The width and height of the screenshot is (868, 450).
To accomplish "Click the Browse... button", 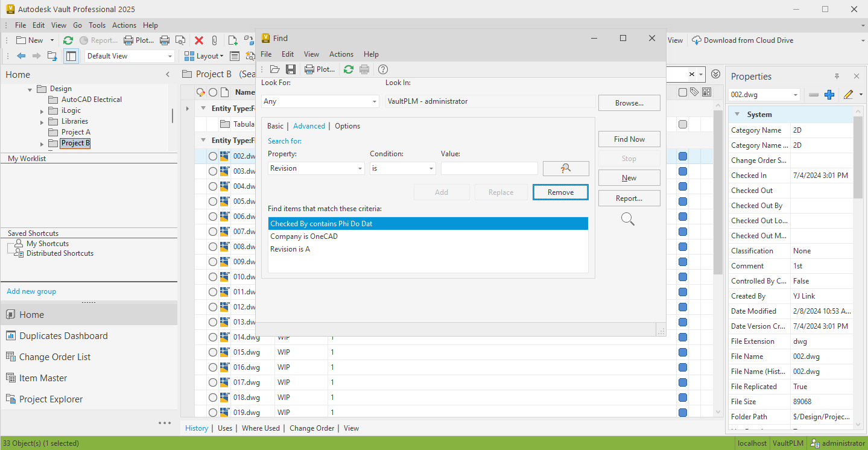I will tap(629, 103).
